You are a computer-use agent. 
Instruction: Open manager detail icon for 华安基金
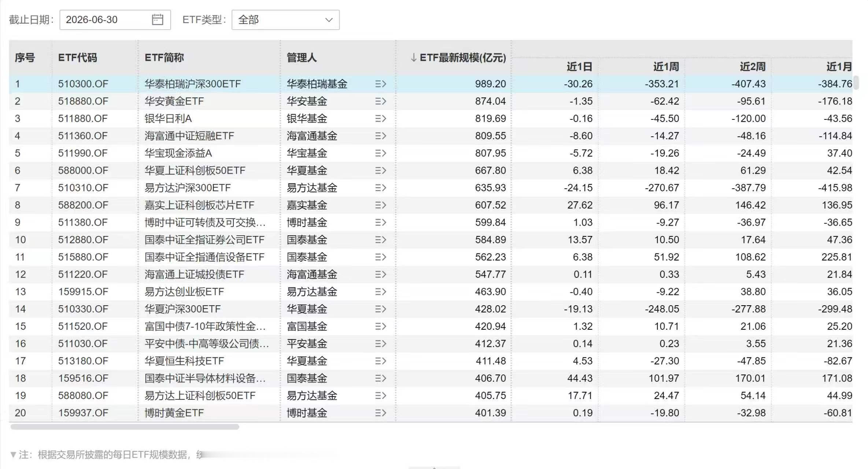click(x=381, y=101)
